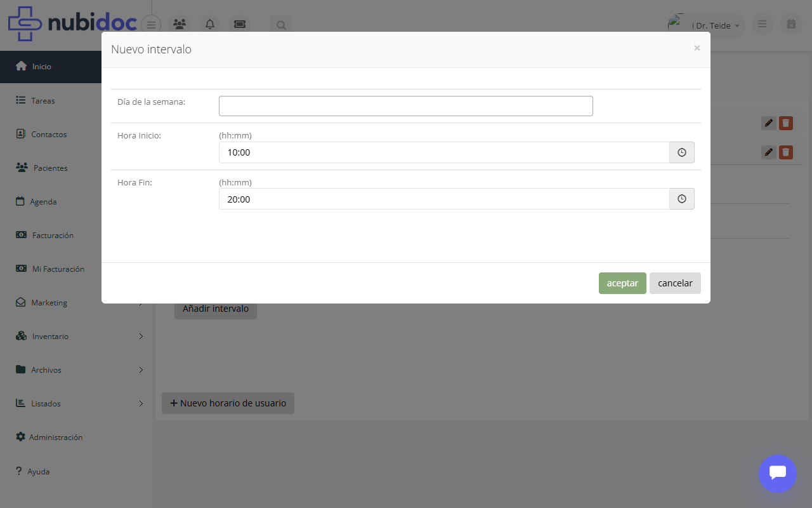812x508 pixels.
Task: Open Marketing in sidebar
Action: point(76,302)
